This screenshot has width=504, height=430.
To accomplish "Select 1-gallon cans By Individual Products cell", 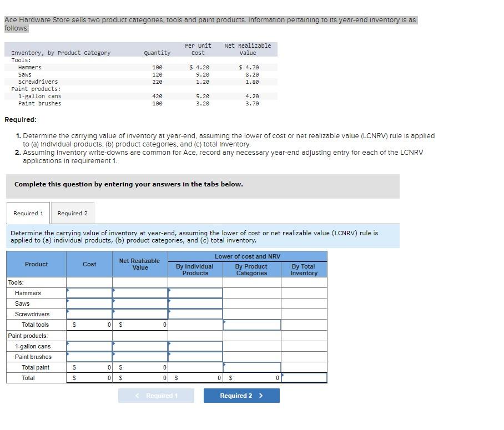I will [x=195, y=346].
